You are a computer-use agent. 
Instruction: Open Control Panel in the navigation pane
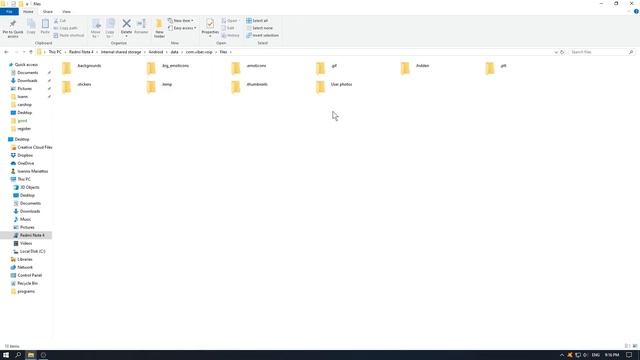[26, 275]
